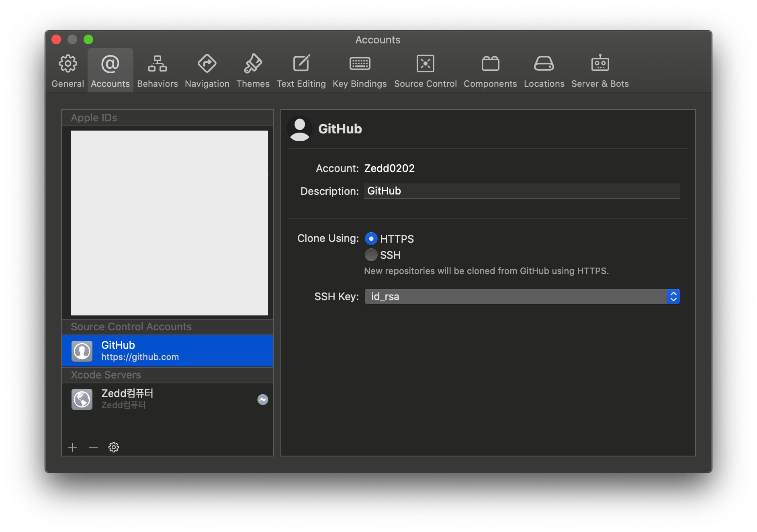
Task: Switch to the Key Bindings tab label
Action: [360, 84]
